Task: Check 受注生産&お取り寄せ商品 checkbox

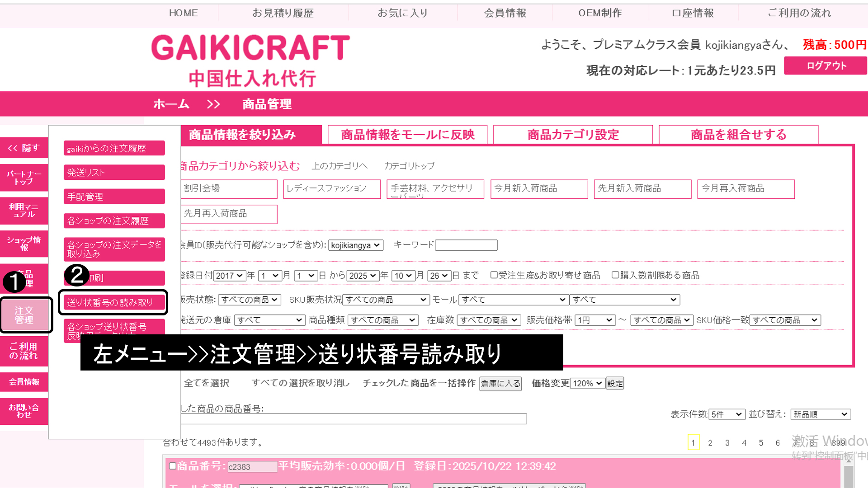Action: pos(494,275)
